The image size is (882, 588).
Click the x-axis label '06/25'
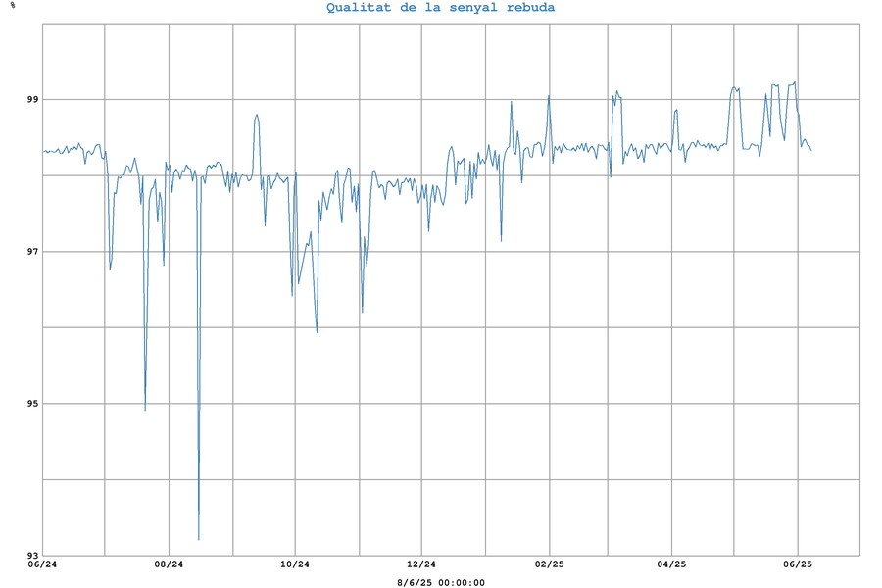[x=798, y=564]
